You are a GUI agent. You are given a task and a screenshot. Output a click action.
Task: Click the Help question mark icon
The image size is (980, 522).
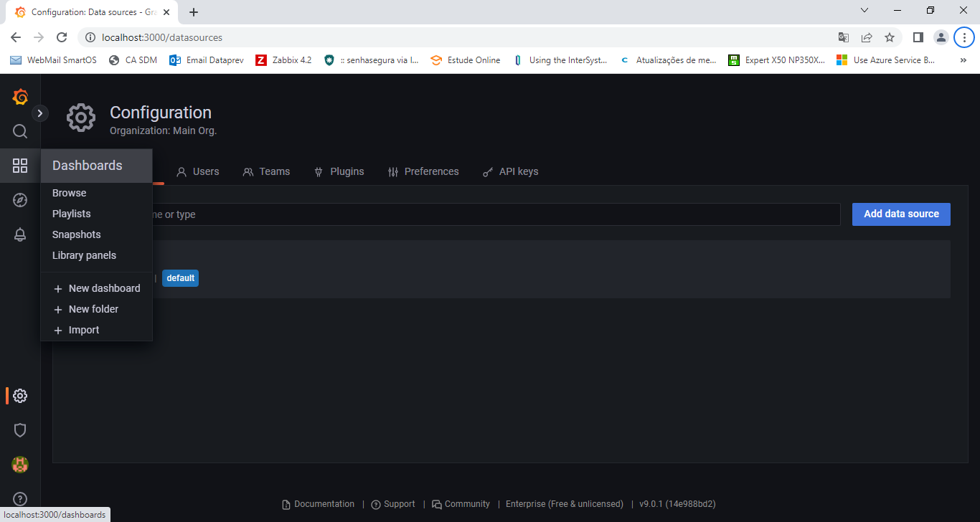[20, 499]
